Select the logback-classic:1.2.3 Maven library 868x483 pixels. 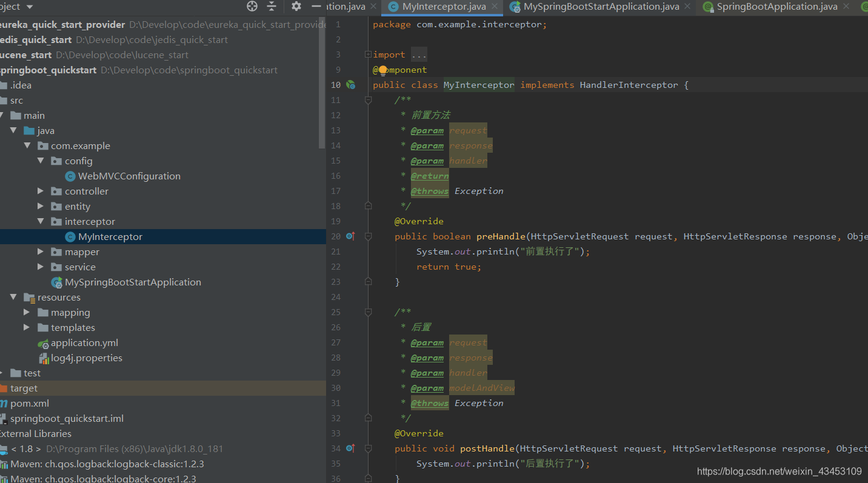point(162,464)
